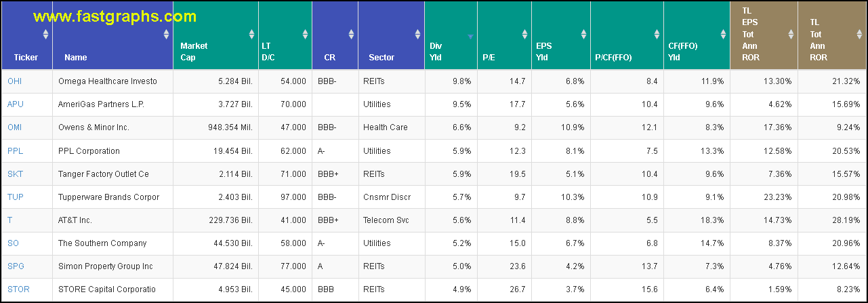Click the sort arrows in Name column

pos(166,34)
